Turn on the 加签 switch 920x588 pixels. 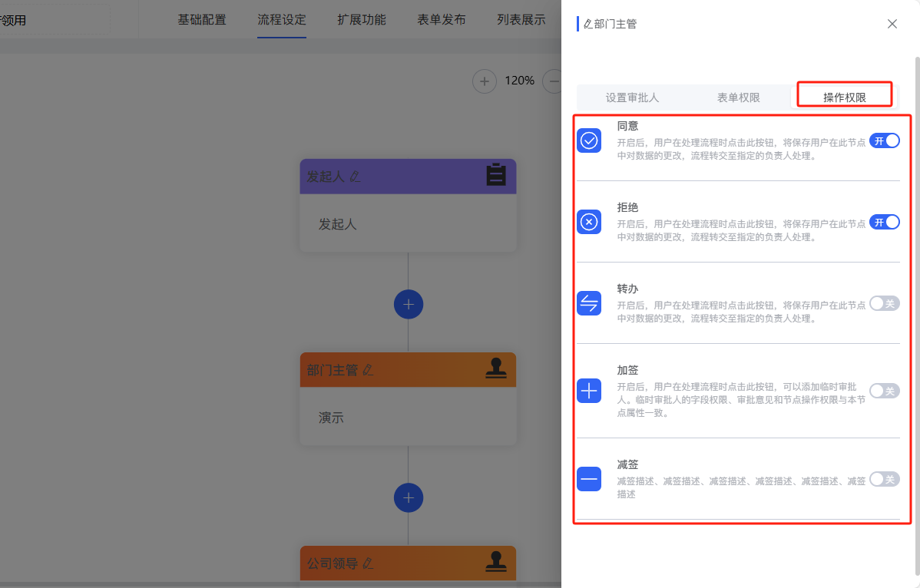[x=884, y=391]
